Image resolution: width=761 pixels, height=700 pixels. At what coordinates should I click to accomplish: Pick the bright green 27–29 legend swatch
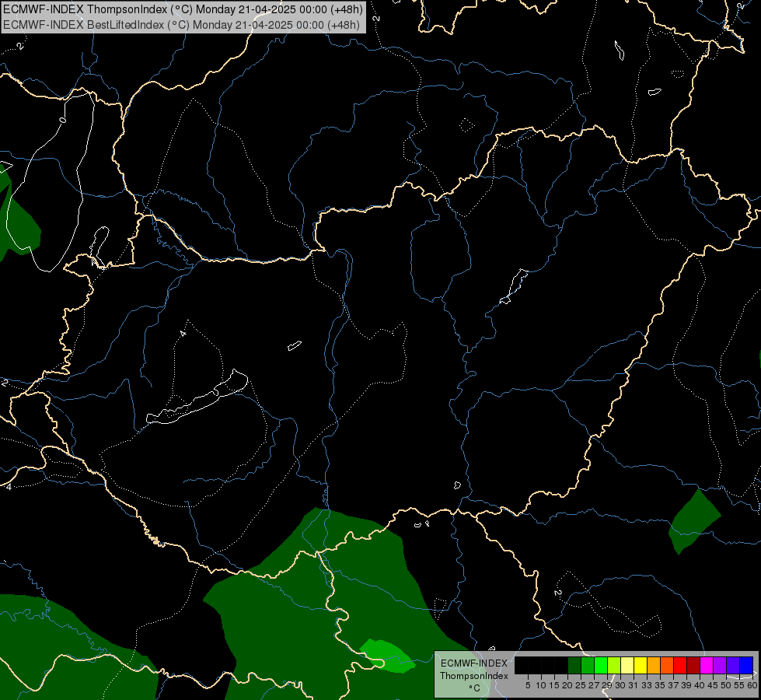(x=601, y=665)
